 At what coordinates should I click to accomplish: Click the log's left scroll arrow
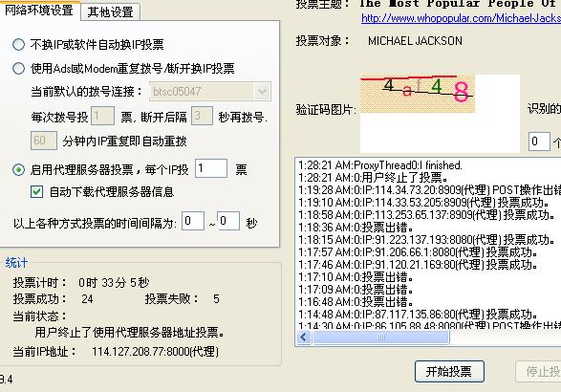pos(304,338)
